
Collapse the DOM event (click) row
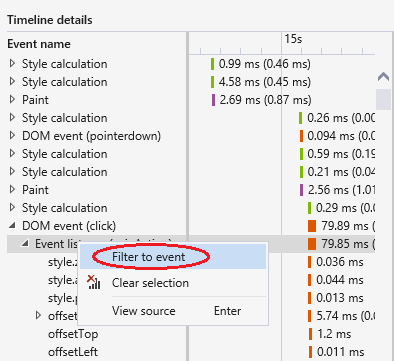pyautogui.click(x=12, y=226)
